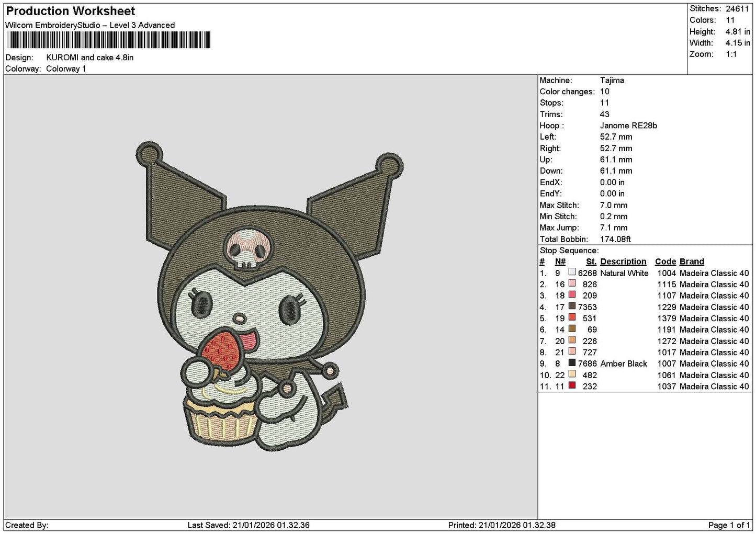Click the Width value '4.15 in'
756x534 pixels.
(738, 43)
